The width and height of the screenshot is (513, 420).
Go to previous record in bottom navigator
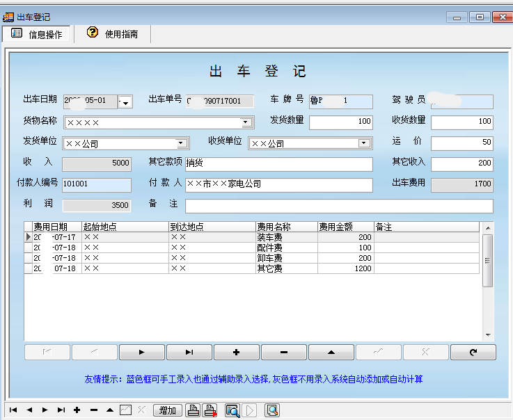coord(29,410)
